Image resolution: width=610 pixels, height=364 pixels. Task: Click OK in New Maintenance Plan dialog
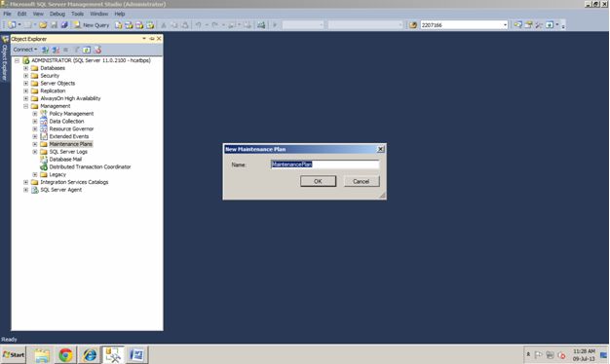click(x=318, y=181)
